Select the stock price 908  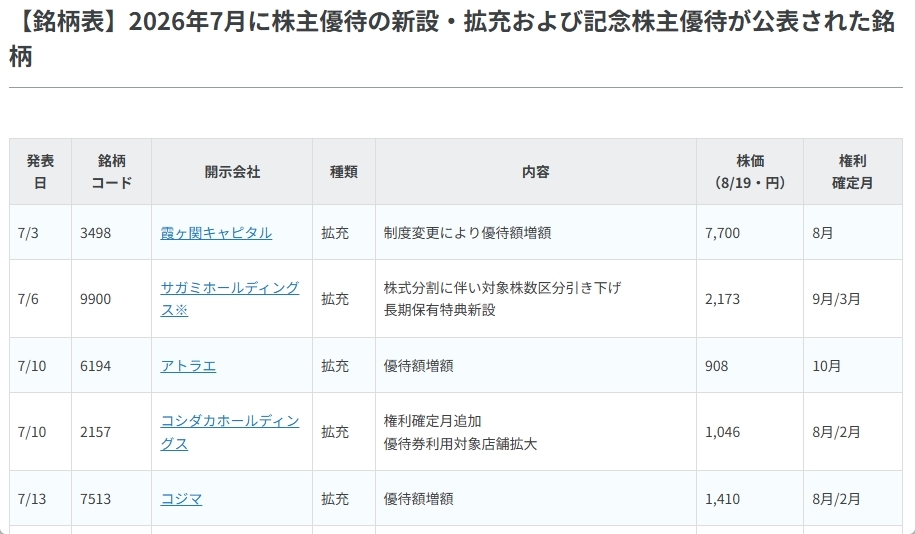(x=717, y=366)
